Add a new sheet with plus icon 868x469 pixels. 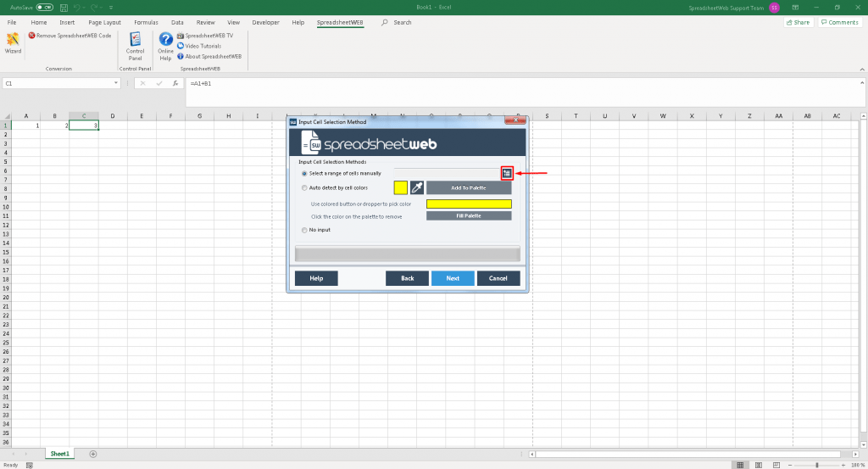point(93,454)
